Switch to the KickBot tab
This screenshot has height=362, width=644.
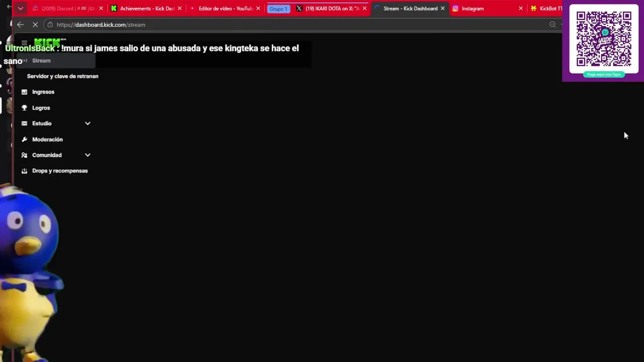pos(545,9)
